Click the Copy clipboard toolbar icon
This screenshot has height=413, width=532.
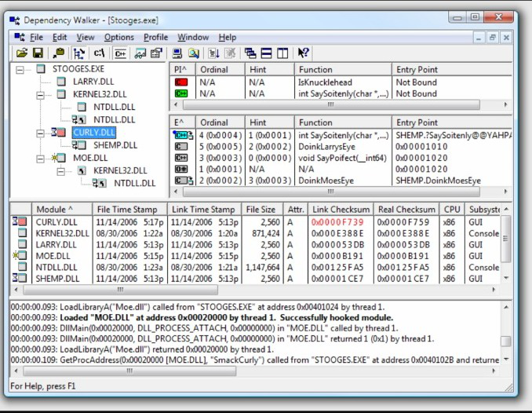pyautogui.click(x=58, y=53)
